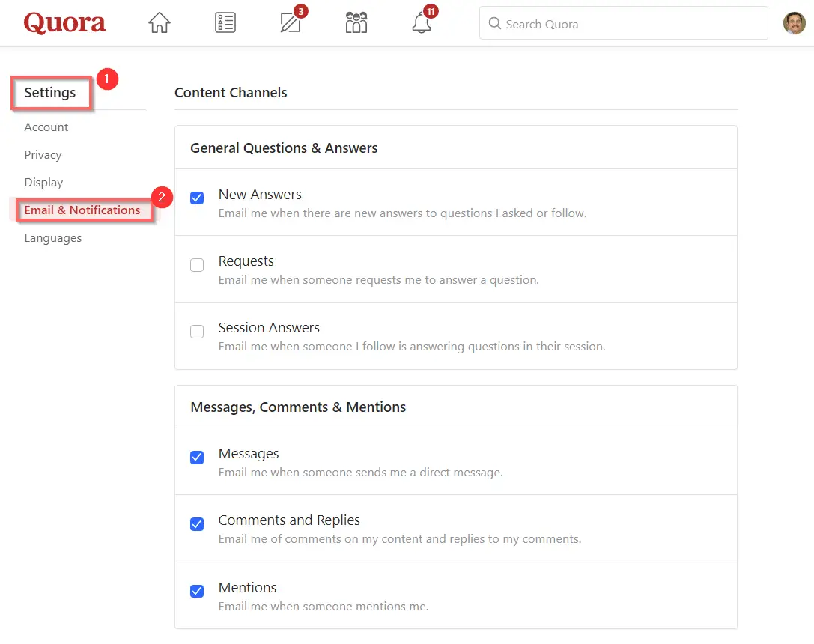The width and height of the screenshot is (814, 644).
Task: Focus the Search Quora field
Action: 624,23
